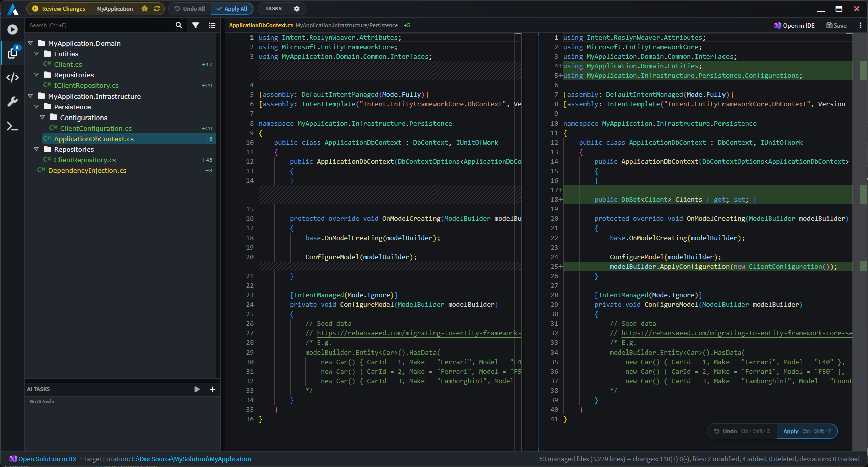Click ApplyConfiguration added line 25
The height and width of the screenshot is (467, 868).
723,266
